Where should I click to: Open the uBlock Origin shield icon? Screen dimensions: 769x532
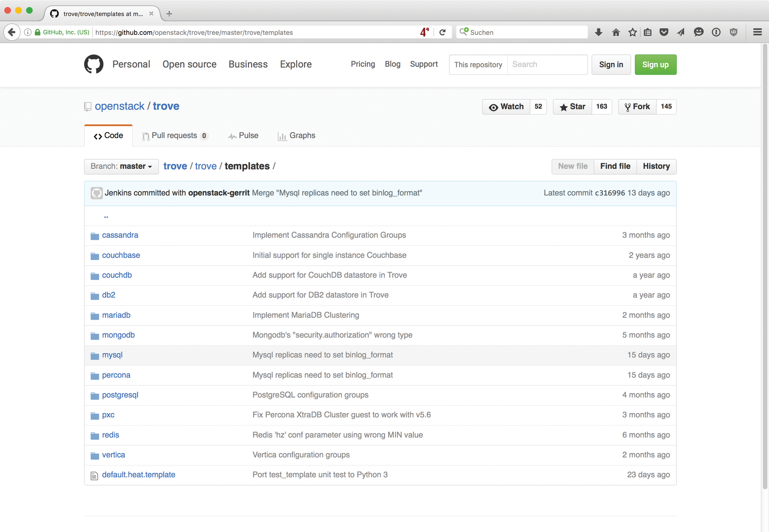(734, 32)
